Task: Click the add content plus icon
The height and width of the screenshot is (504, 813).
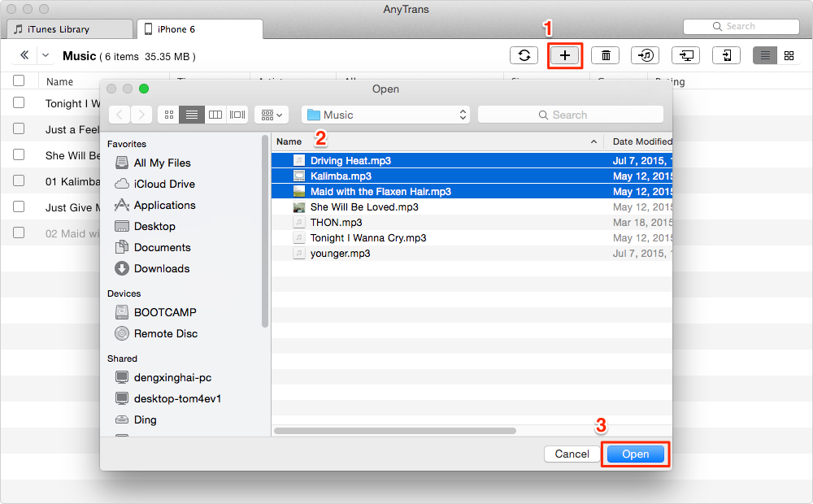Action: (565, 55)
